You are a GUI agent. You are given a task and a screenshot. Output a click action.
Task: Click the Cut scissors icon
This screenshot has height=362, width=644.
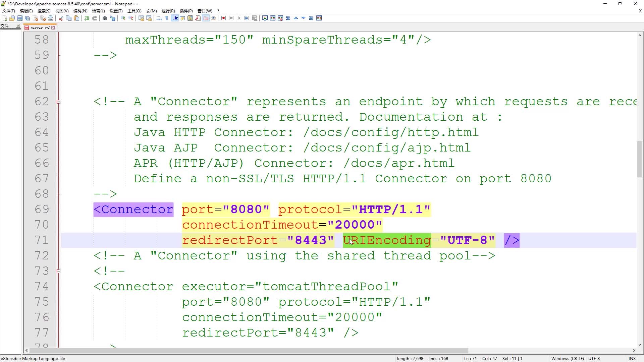pos(61,18)
